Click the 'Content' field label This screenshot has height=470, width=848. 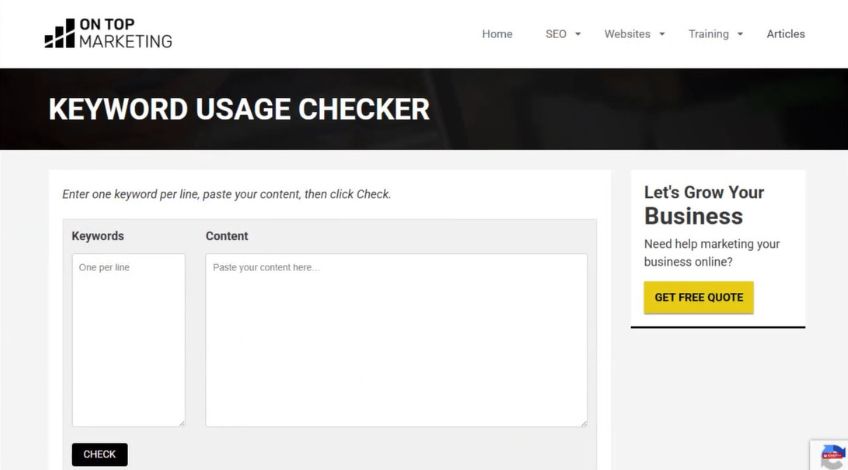coord(227,236)
